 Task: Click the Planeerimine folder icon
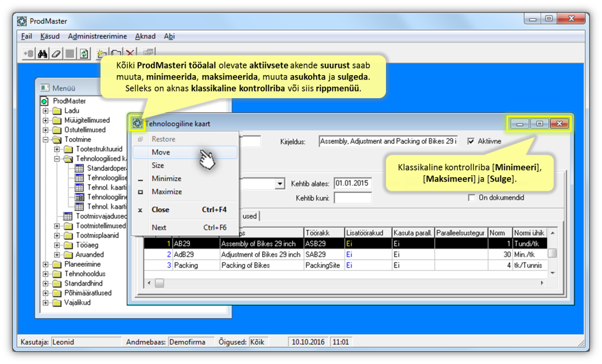(57, 264)
